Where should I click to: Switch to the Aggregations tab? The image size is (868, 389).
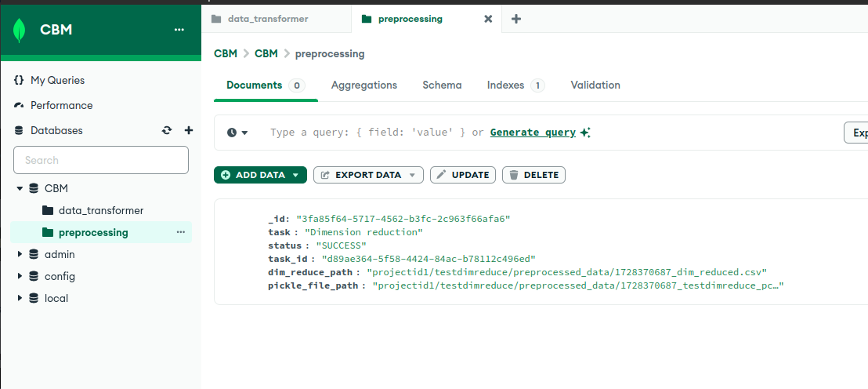point(363,85)
